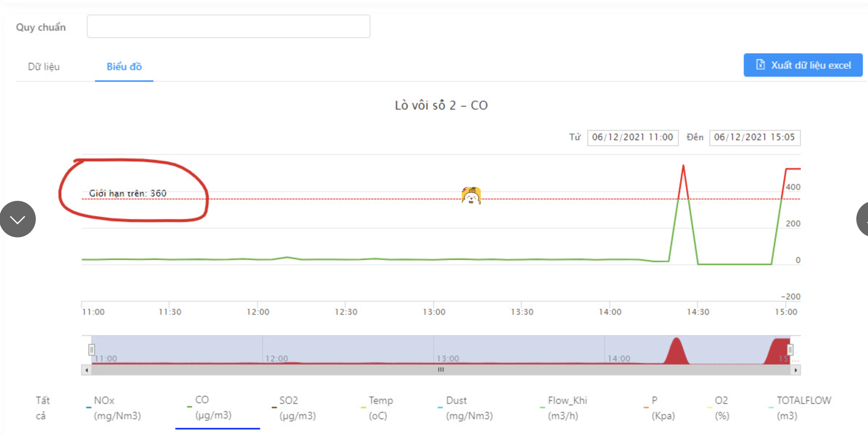Click the cartoon emoji sticker on chart
This screenshot has width=868, height=436.
pyautogui.click(x=471, y=196)
